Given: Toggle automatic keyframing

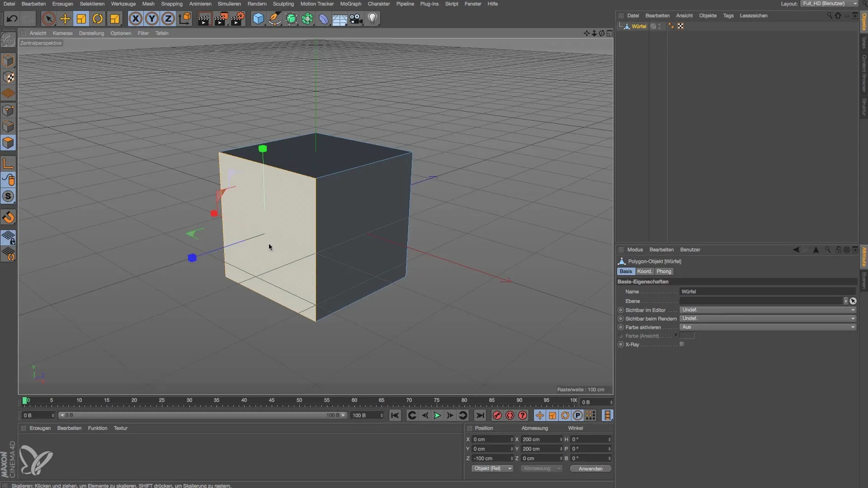Looking at the screenshot, I should coord(510,415).
